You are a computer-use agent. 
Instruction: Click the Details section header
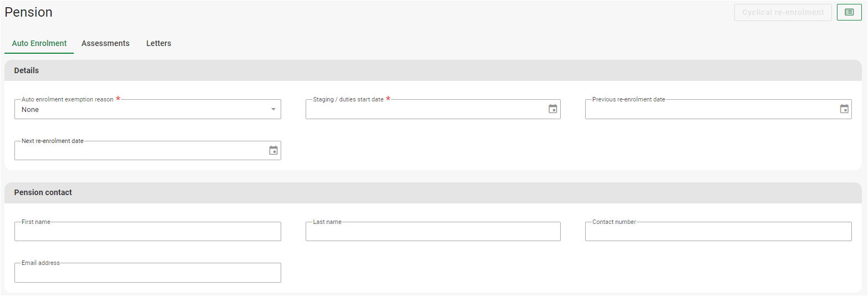tap(27, 70)
